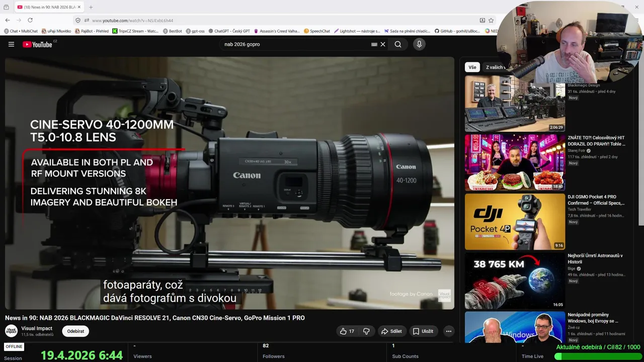
Task: Open Sada na plnění chladic bookmark
Action: click(408, 31)
